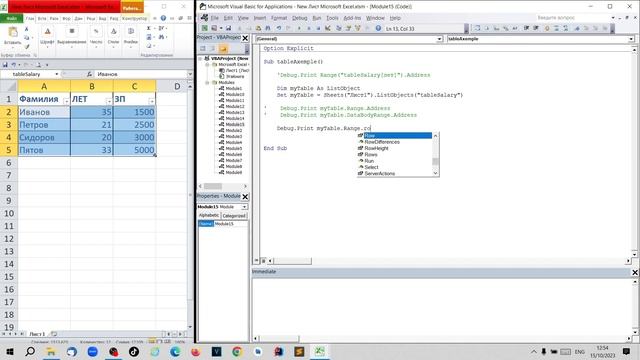Open the name box dropdown arrow in Excel

[x=56, y=74]
